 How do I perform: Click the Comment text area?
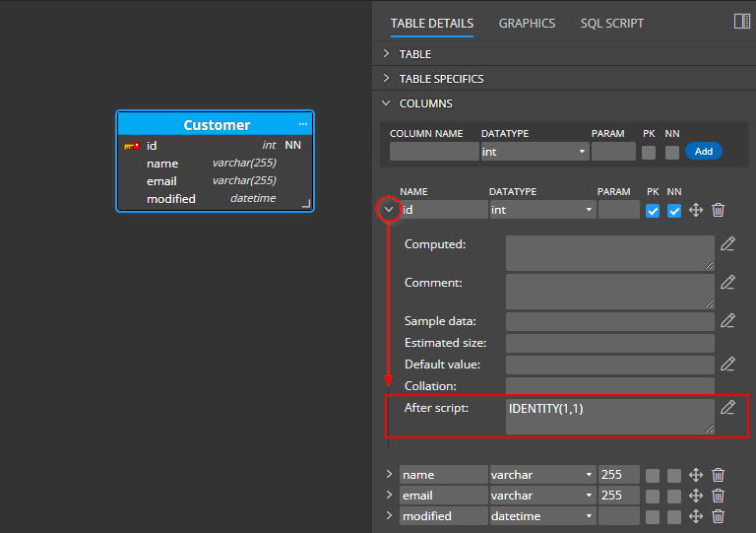(x=610, y=292)
